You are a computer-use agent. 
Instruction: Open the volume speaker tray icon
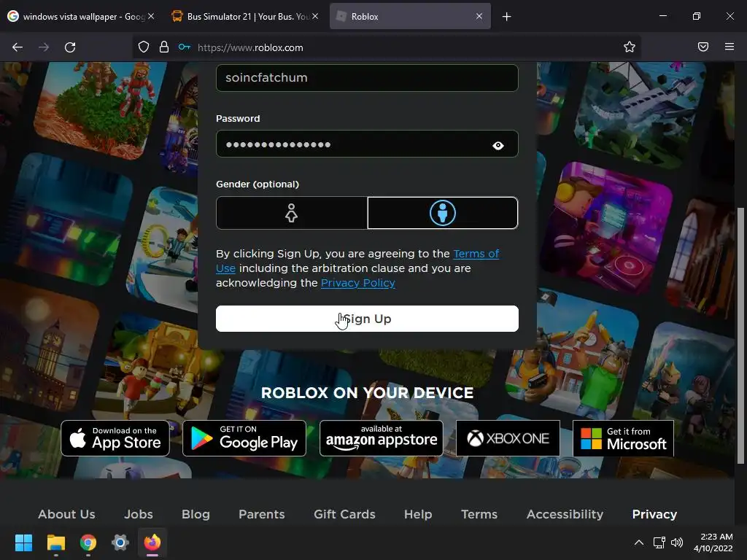[x=676, y=542]
